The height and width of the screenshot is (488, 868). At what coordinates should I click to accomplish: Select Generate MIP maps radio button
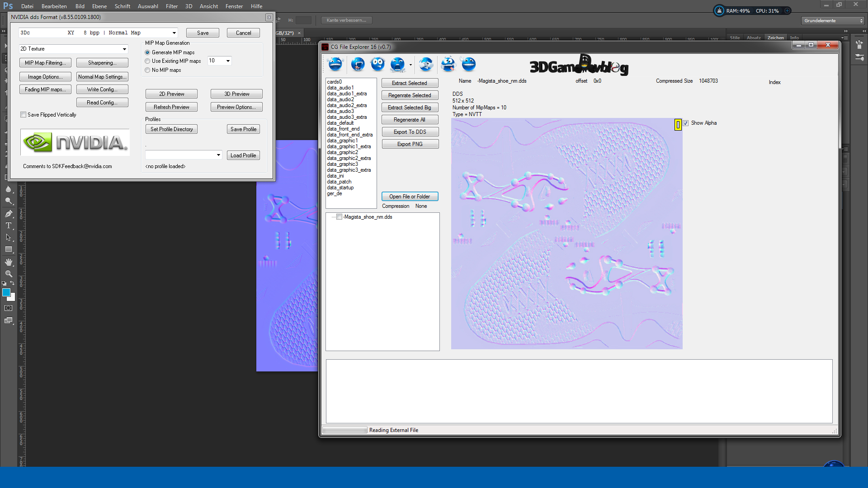pos(147,52)
